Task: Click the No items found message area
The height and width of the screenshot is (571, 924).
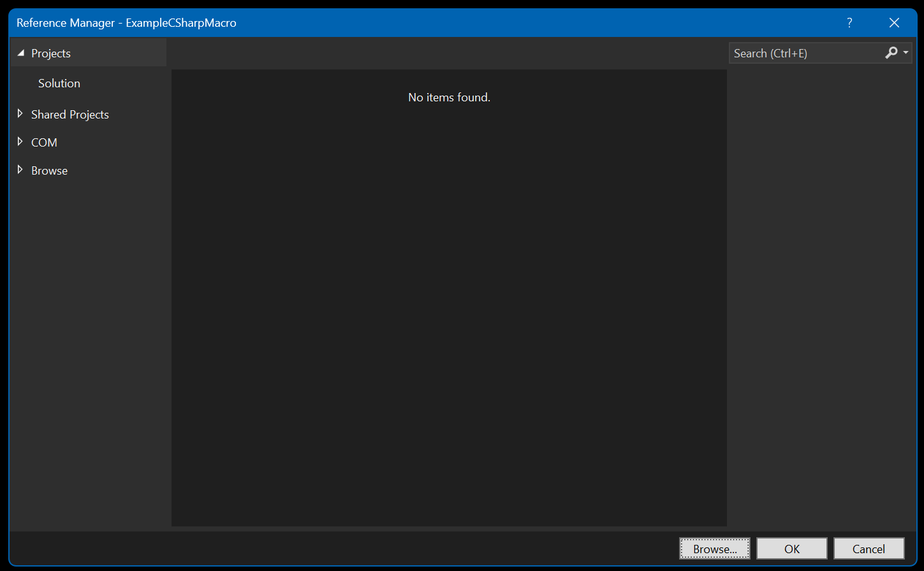Action: [x=449, y=97]
